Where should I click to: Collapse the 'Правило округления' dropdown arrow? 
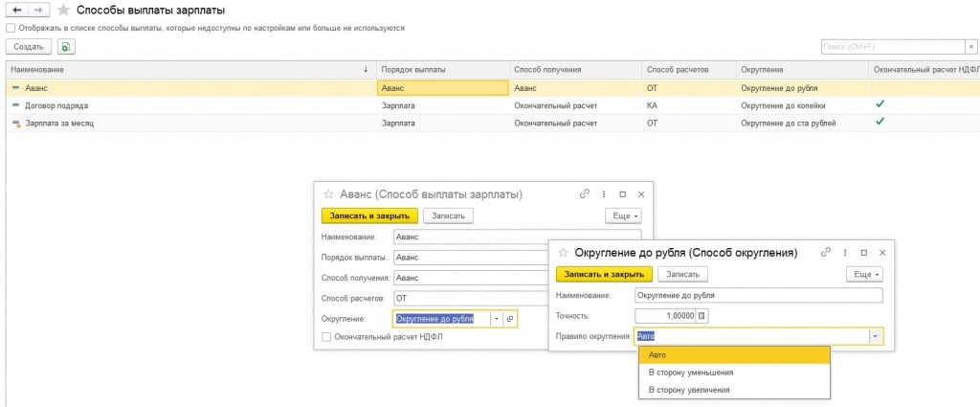874,336
